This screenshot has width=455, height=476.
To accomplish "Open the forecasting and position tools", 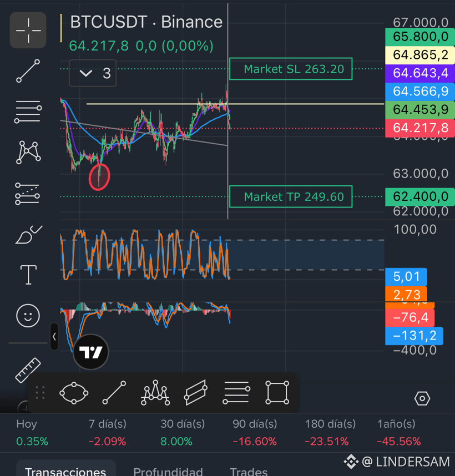I will point(27,194).
